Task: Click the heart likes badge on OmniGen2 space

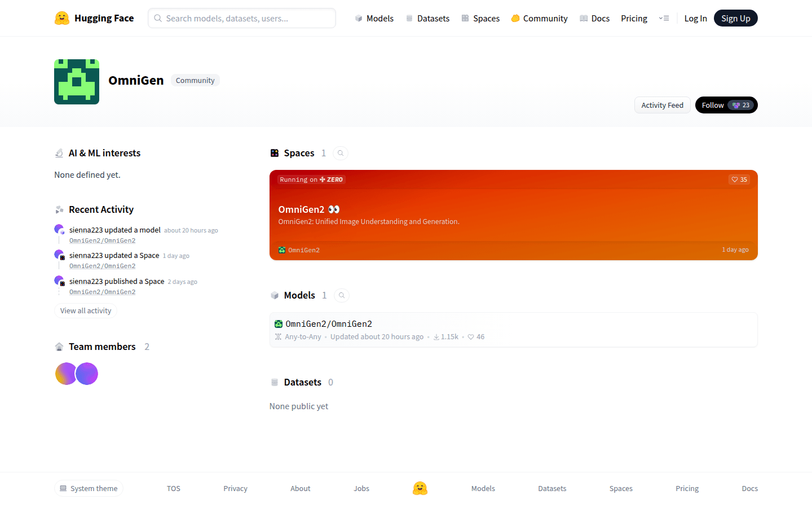Action: pyautogui.click(x=739, y=179)
